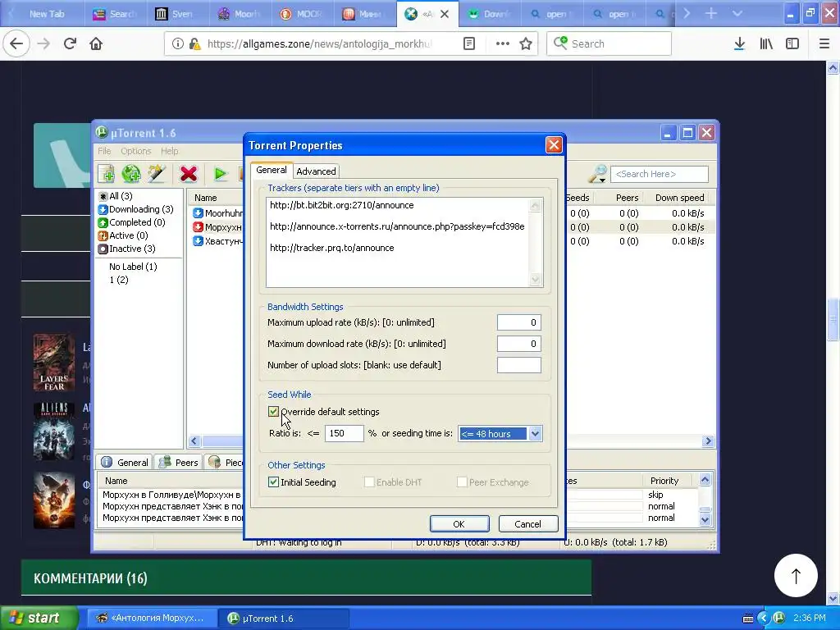
Task: Click the No Label (1) entry
Action: pyautogui.click(x=133, y=267)
